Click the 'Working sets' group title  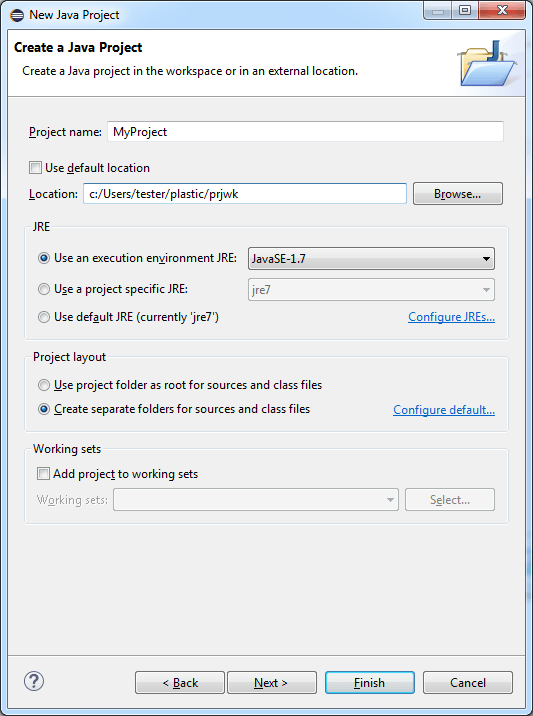tap(67, 449)
